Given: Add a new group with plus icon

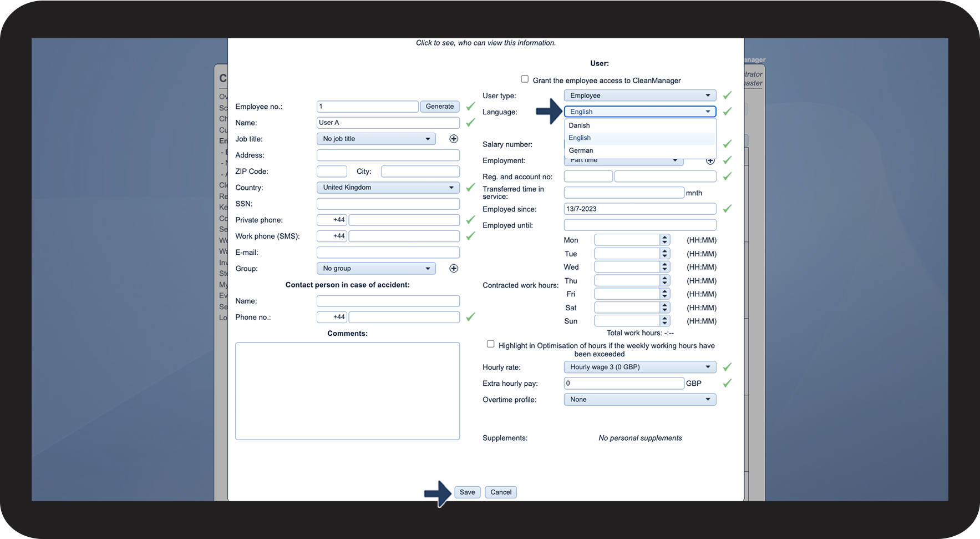Looking at the screenshot, I should (454, 269).
